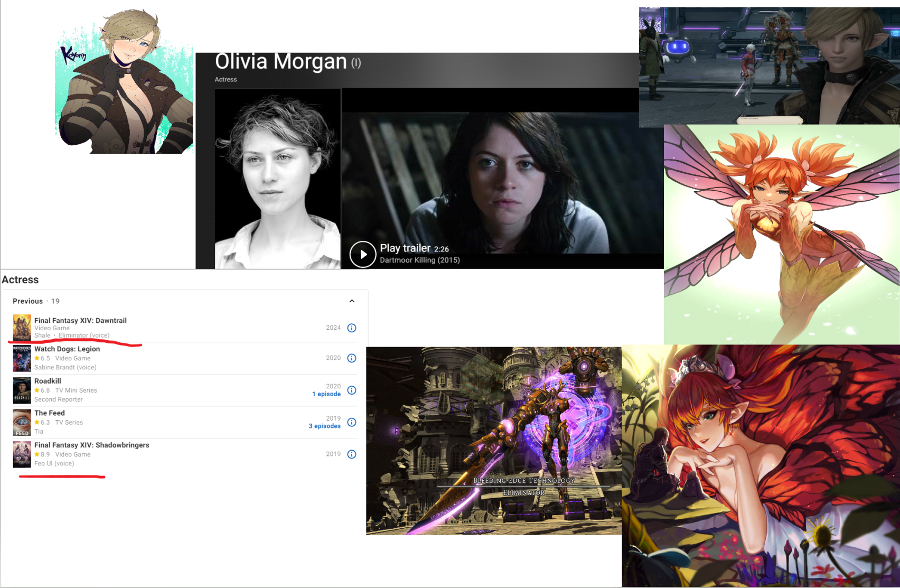This screenshot has width=900, height=588.
Task: Click the Tia role text
Action: coord(39,431)
